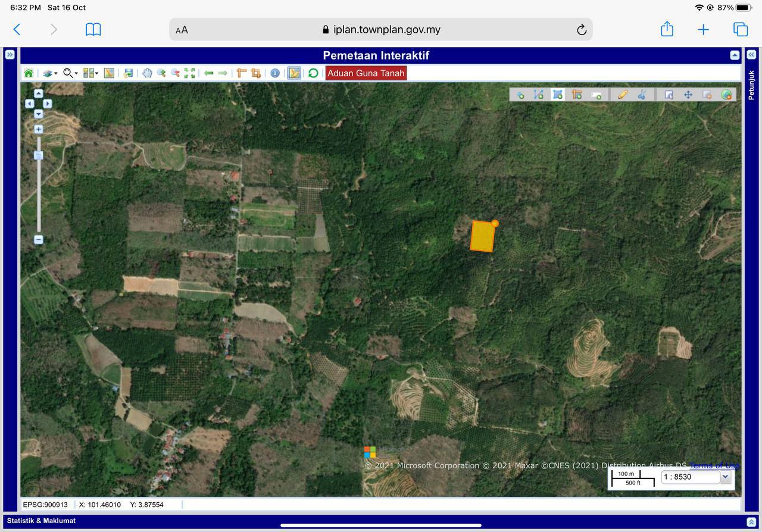Click the zoom to full extent icon
The width and height of the screenshot is (762, 532).
point(189,73)
